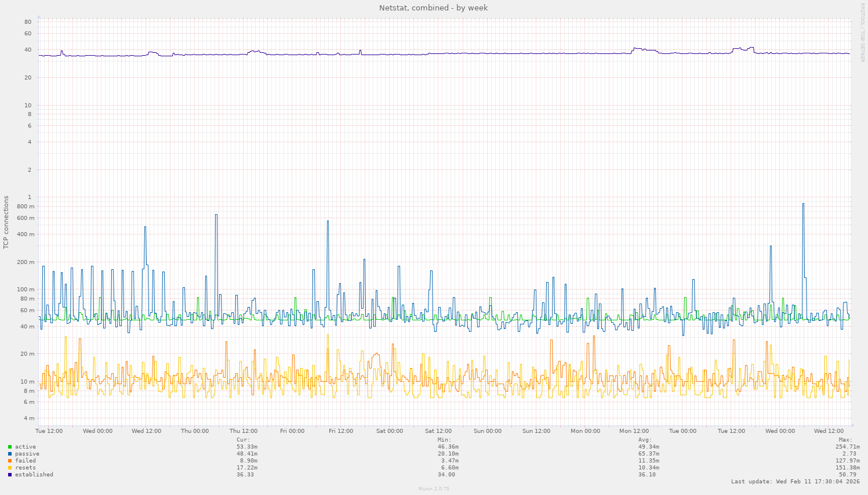Select the "Netstat, combined - by week" title
Image resolution: width=868 pixels, height=495 pixels.
(433, 8)
